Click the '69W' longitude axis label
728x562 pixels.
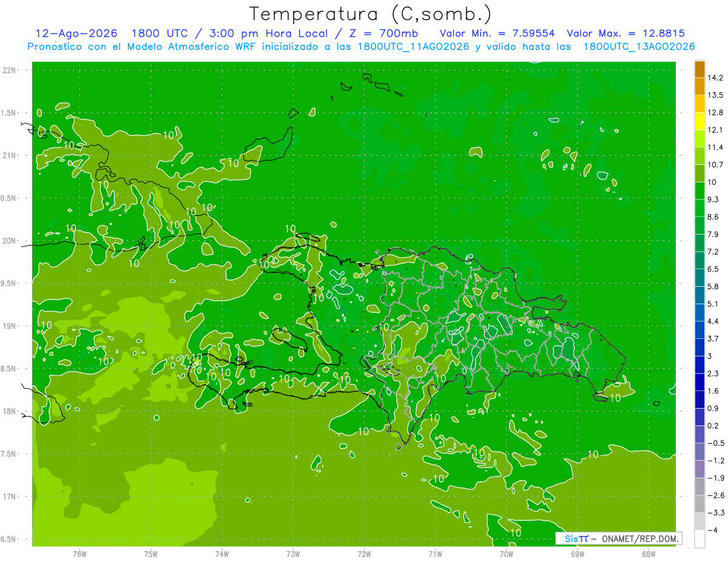[x=578, y=554]
